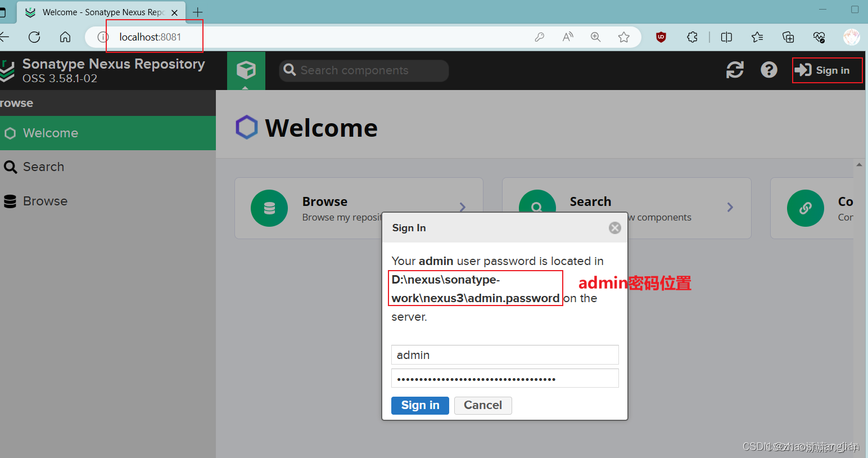Click the Browse card title
Screen dimensions: 868x458
325,201
